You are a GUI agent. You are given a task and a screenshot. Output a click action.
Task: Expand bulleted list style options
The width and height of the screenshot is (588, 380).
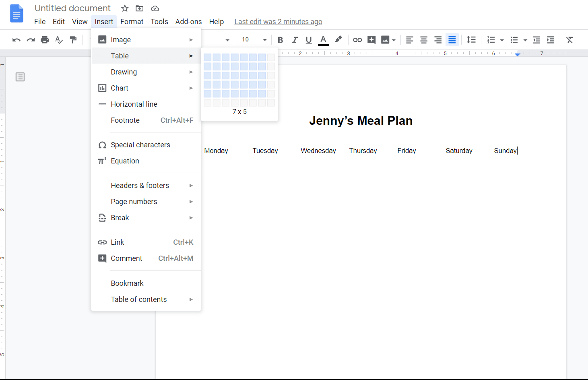pos(524,39)
